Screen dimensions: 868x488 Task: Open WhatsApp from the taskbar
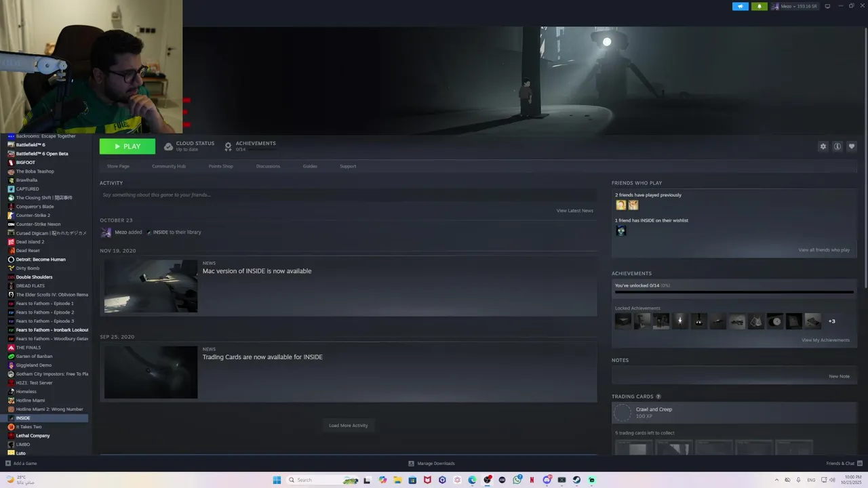(517, 480)
